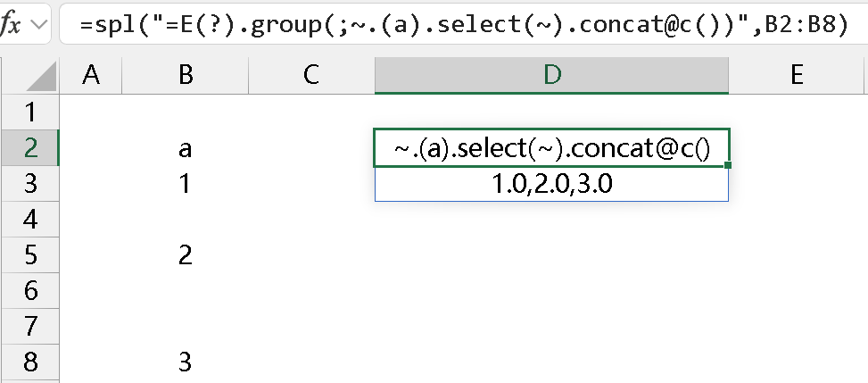Click cell B8 containing 3
Viewport: 868px width, 383px height.
click(x=185, y=362)
